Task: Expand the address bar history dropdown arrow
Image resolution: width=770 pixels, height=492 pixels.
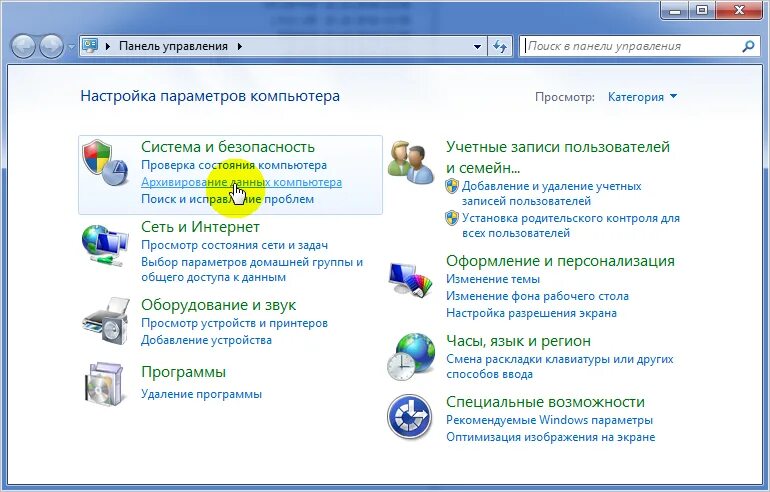Action: coord(477,47)
